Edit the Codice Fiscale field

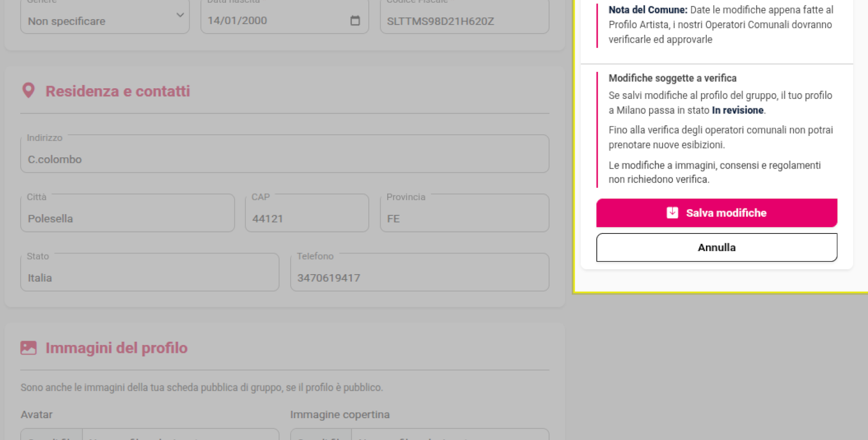(464, 17)
